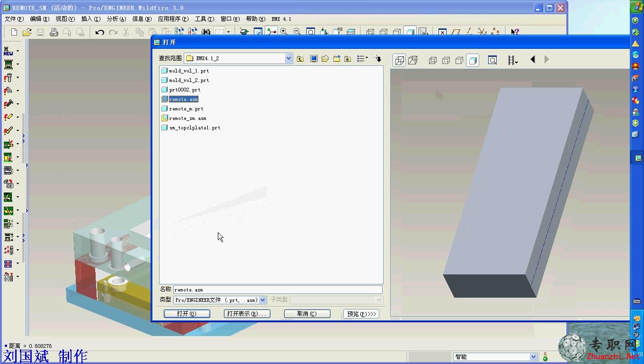Toggle perspective view in preview toolbar

tap(412, 60)
